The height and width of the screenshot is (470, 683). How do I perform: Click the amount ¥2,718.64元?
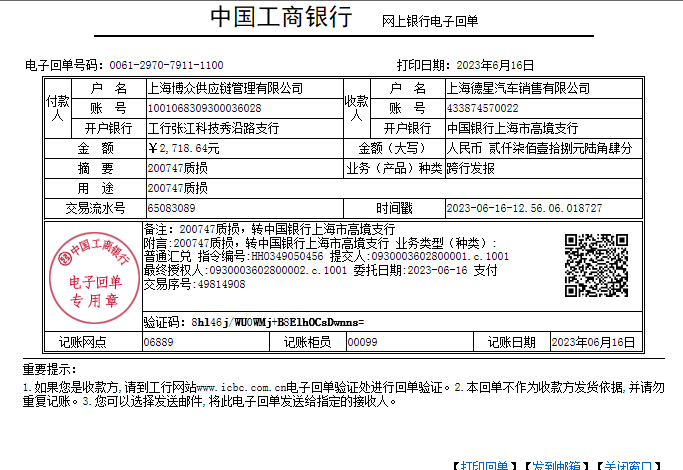183,148
